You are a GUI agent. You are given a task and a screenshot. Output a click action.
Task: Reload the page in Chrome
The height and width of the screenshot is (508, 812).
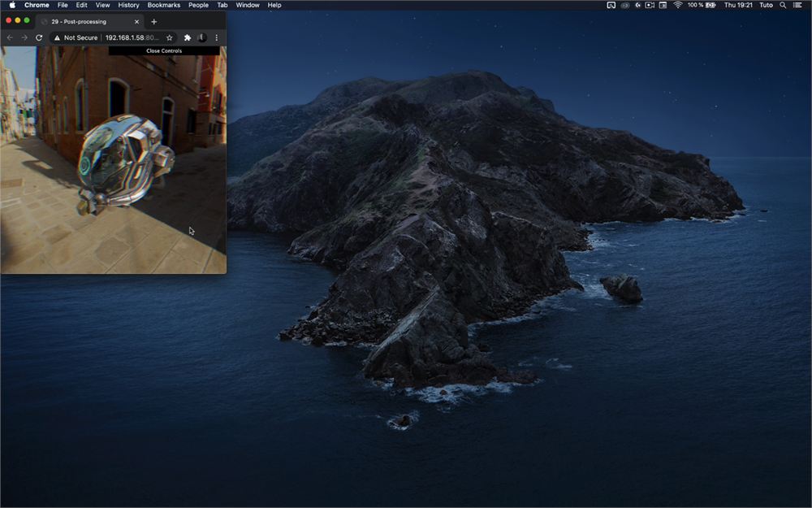click(39, 38)
